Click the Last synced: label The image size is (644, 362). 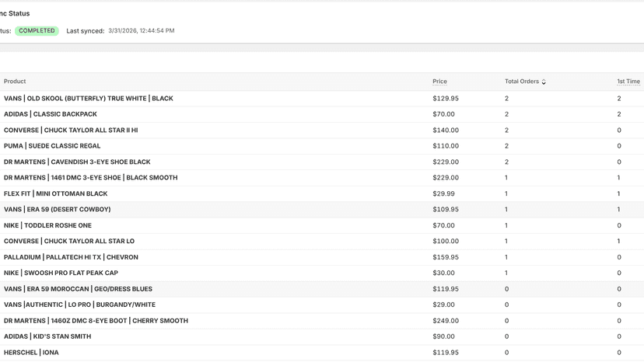(x=86, y=31)
